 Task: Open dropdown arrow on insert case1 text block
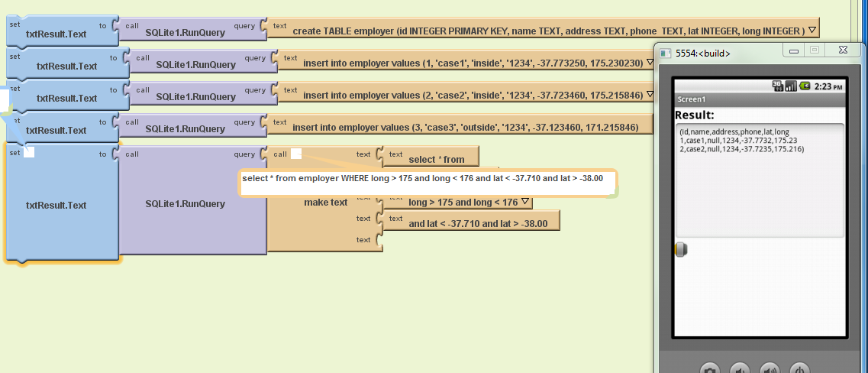[650, 63]
